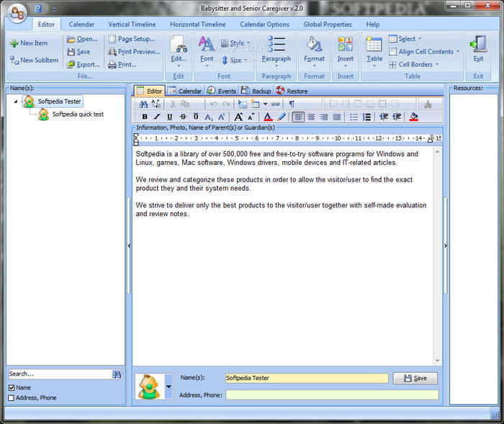
Task: Open the Edit... dropdown in the ribbon
Action: 179,51
